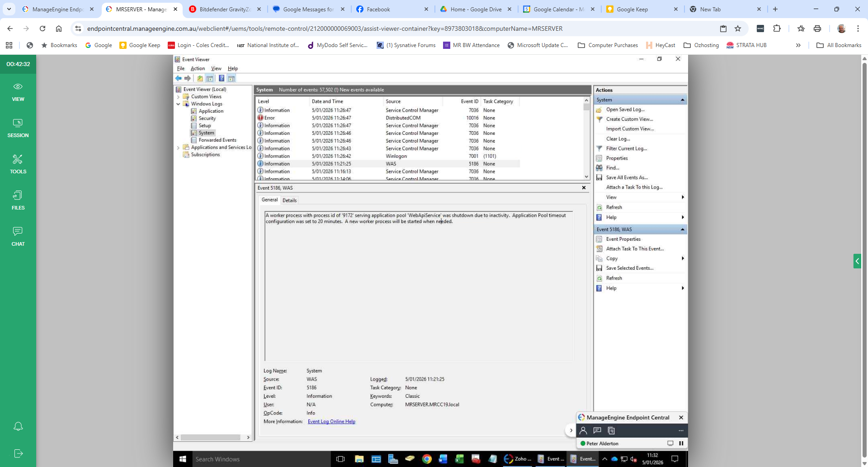Open the three-dot more menu in ManageEngine widget
The width and height of the screenshot is (868, 467).
tap(681, 430)
